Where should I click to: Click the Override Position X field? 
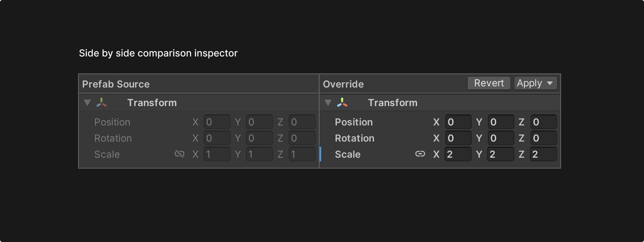click(458, 122)
